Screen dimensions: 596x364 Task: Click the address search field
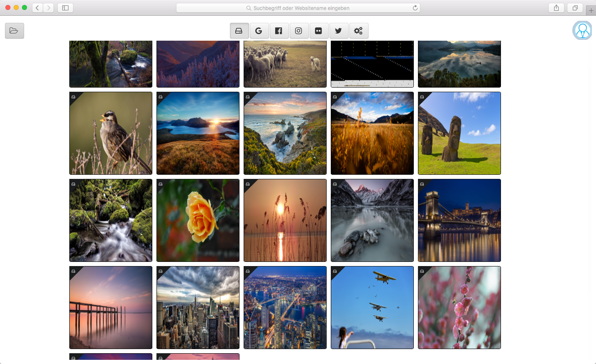point(298,8)
